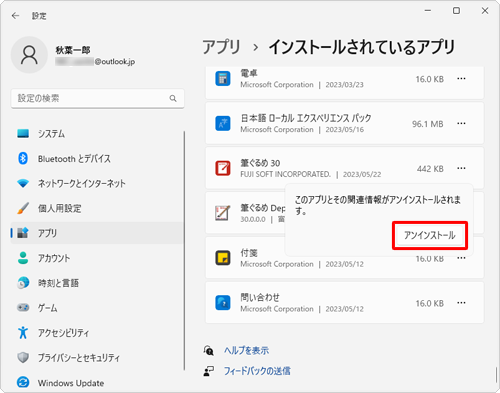
Task: Click the search magnifier icon
Action: click(173, 98)
